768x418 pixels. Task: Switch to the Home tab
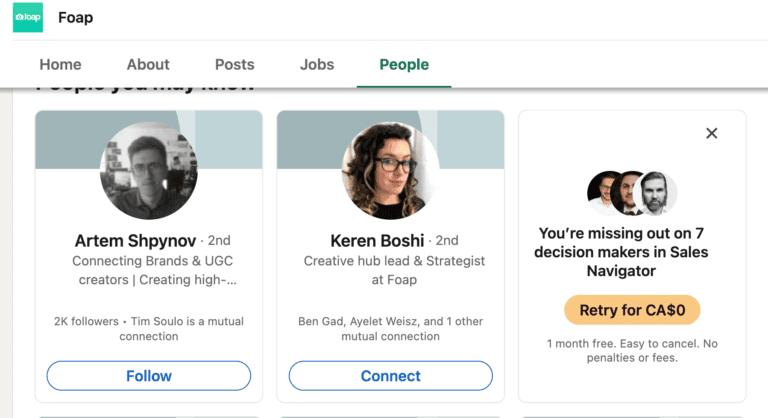[x=60, y=64]
